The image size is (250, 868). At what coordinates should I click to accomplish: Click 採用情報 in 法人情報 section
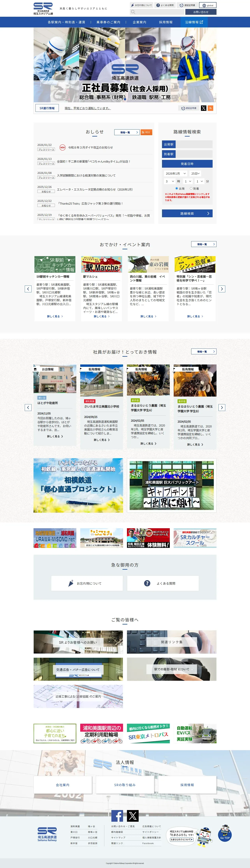pos(187,785)
